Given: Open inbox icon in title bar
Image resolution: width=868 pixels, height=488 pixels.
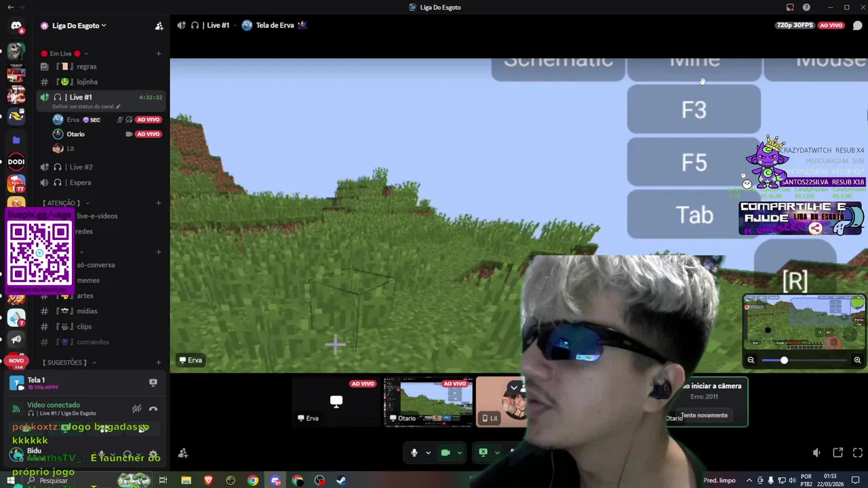Looking at the screenshot, I should click(790, 7).
